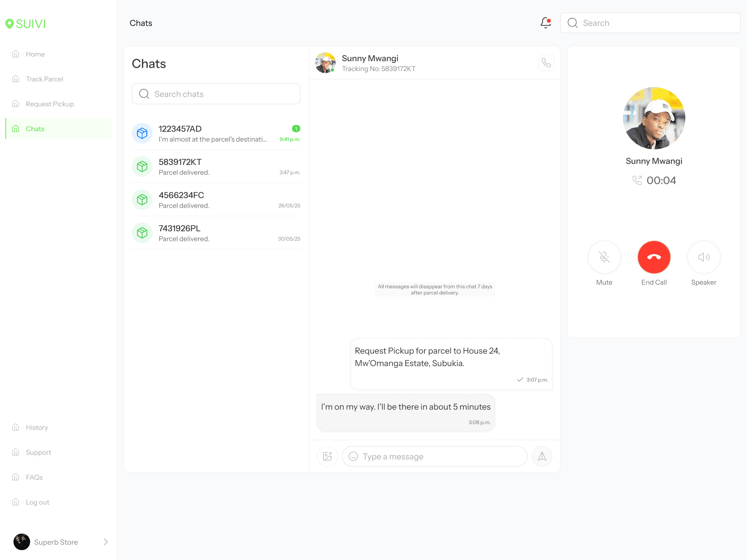Open the notifications bell
The image size is (747, 560).
click(x=545, y=23)
